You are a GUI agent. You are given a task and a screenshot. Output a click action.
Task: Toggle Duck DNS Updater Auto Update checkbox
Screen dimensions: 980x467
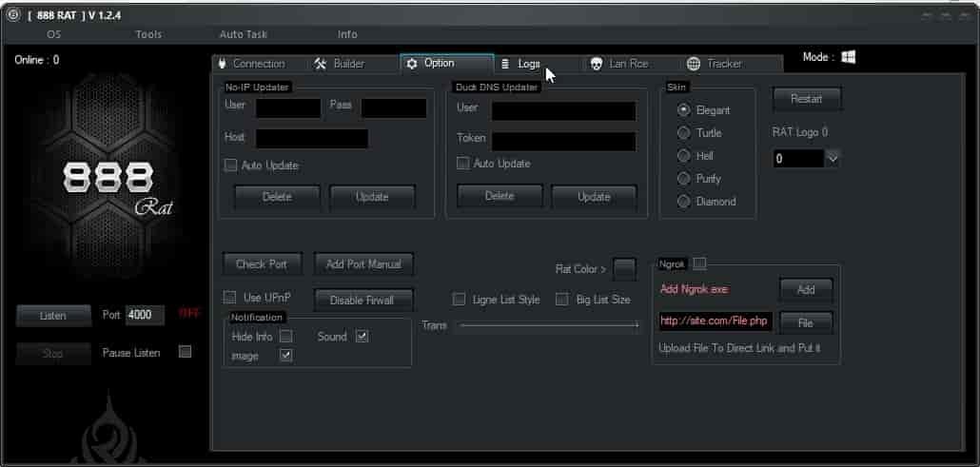[x=462, y=164]
